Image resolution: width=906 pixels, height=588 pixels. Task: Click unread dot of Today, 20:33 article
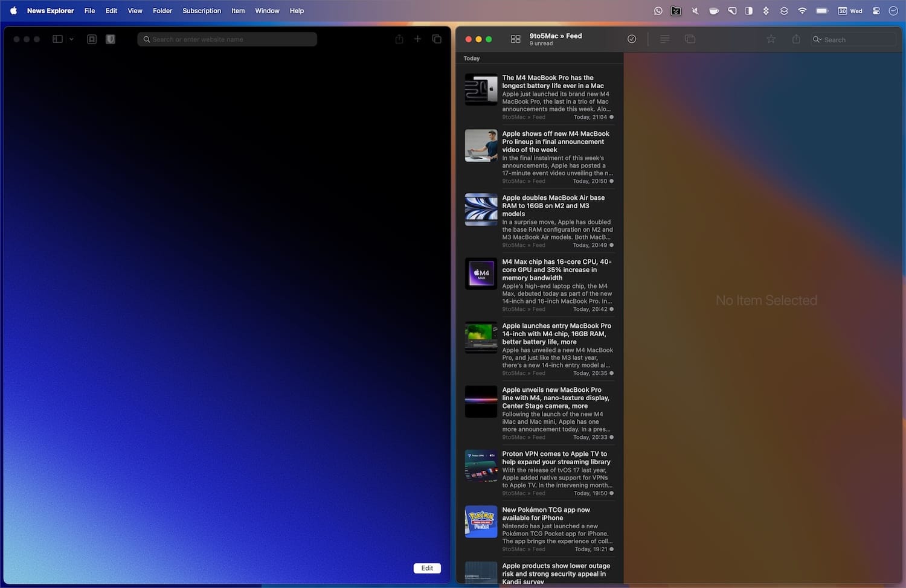611,437
